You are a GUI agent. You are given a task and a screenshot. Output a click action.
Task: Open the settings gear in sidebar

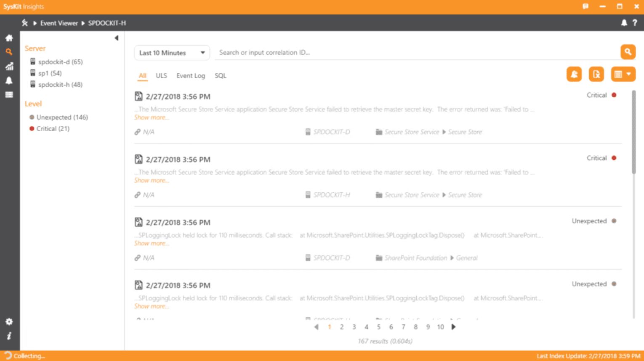(x=9, y=322)
